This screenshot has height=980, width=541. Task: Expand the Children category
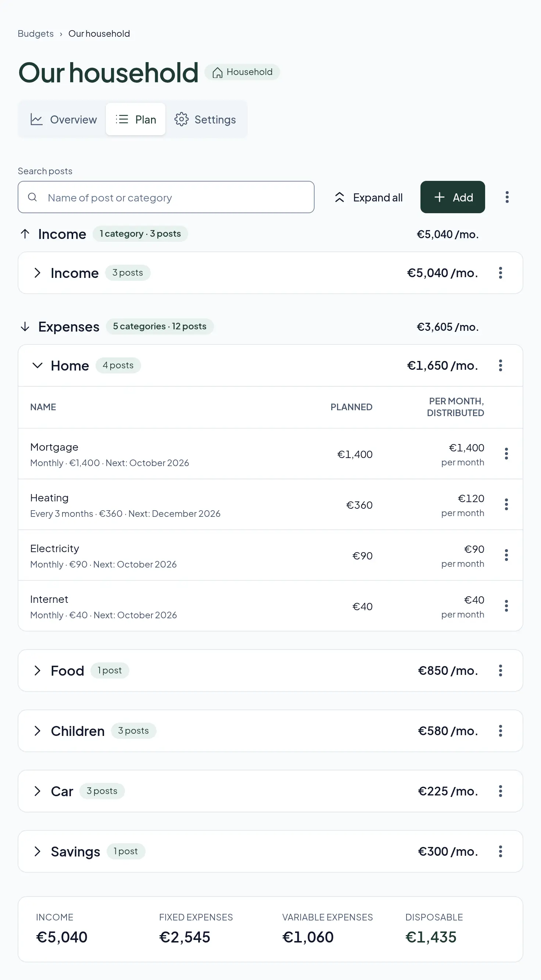click(x=37, y=731)
